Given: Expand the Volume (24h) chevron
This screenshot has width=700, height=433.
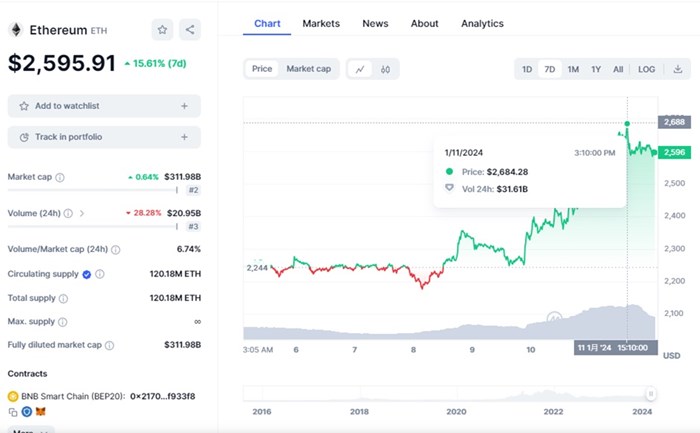Looking at the screenshot, I should (82, 213).
